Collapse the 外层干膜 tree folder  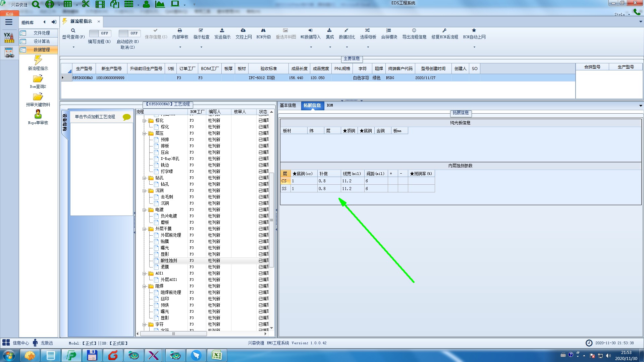click(144, 229)
